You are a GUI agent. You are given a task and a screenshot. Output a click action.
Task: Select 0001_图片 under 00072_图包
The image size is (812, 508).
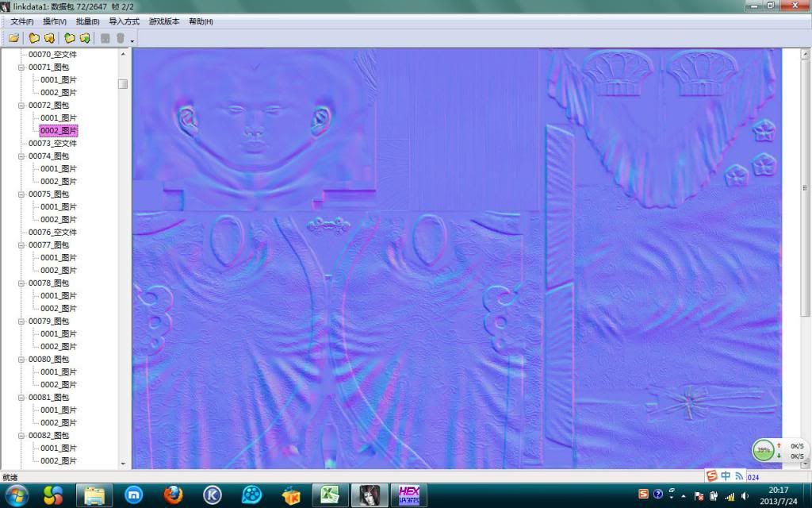click(59, 118)
